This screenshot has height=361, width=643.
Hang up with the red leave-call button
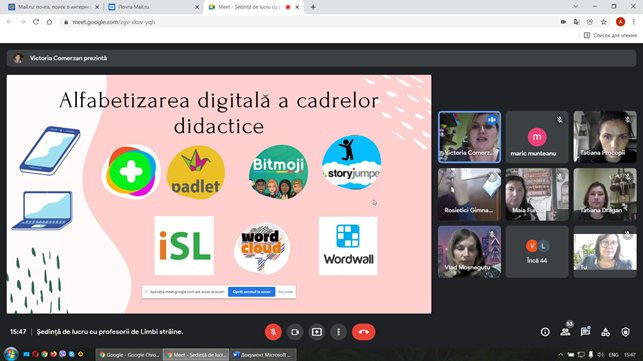(363, 332)
